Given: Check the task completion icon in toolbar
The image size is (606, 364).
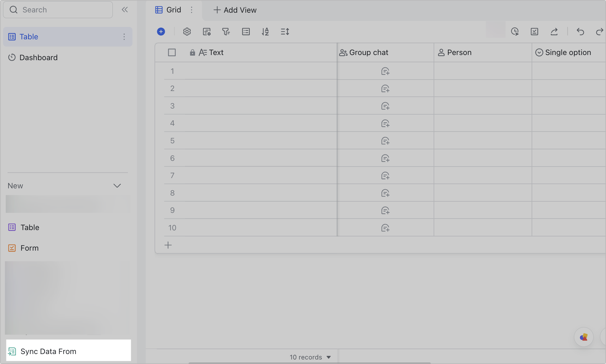Looking at the screenshot, I should coord(534,31).
